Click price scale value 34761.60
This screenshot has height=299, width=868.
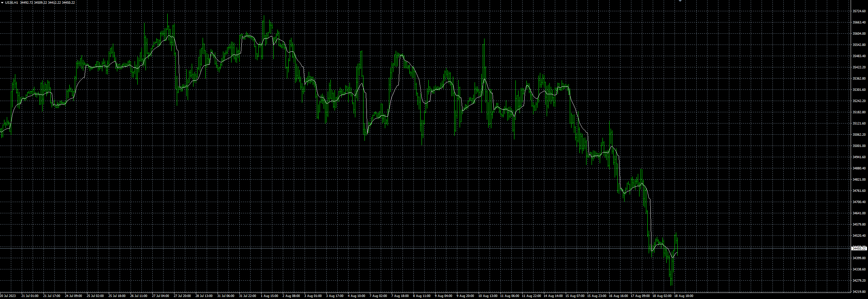pyautogui.click(x=859, y=191)
